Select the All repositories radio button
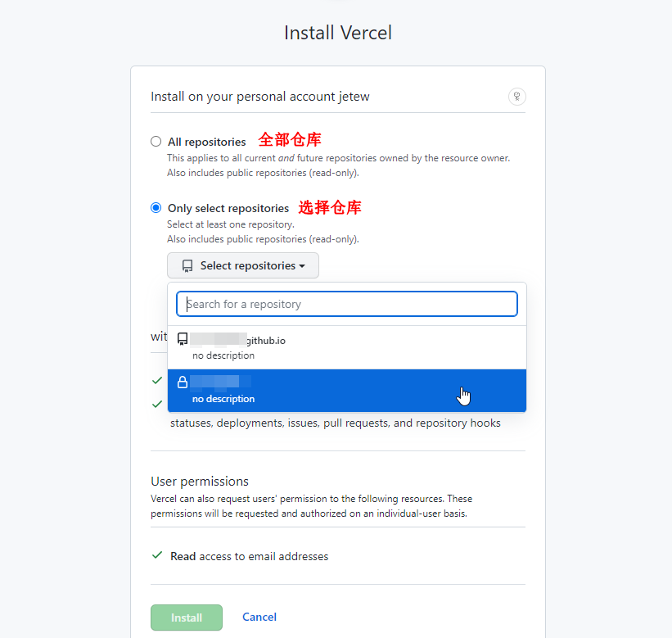672x638 pixels. pyautogui.click(x=156, y=142)
